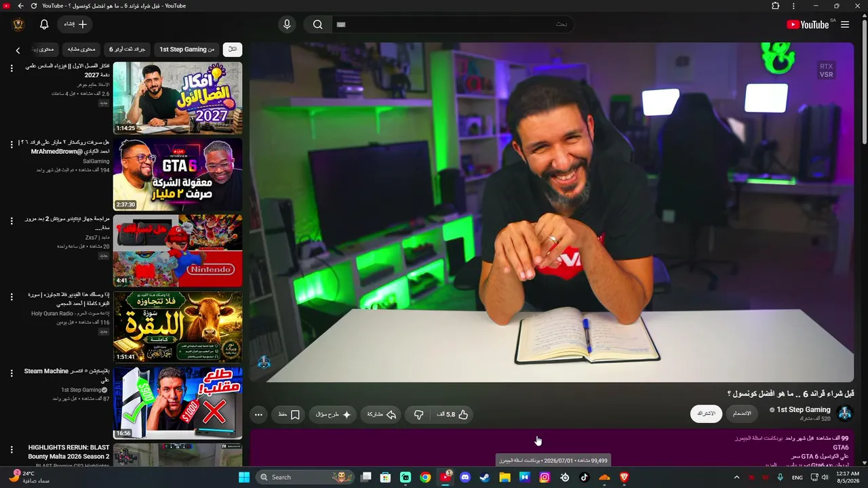868x488 pixels.
Task: Share the video (مشاركة)
Action: click(382, 414)
